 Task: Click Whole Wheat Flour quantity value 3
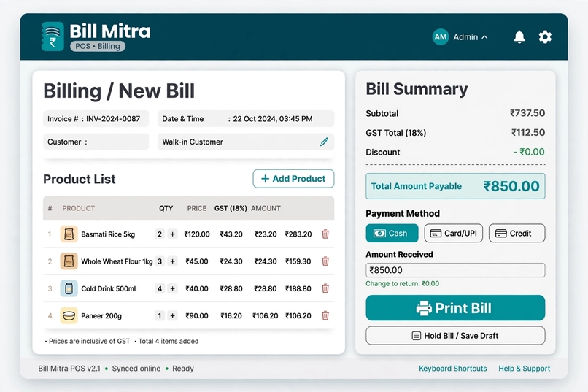click(160, 261)
